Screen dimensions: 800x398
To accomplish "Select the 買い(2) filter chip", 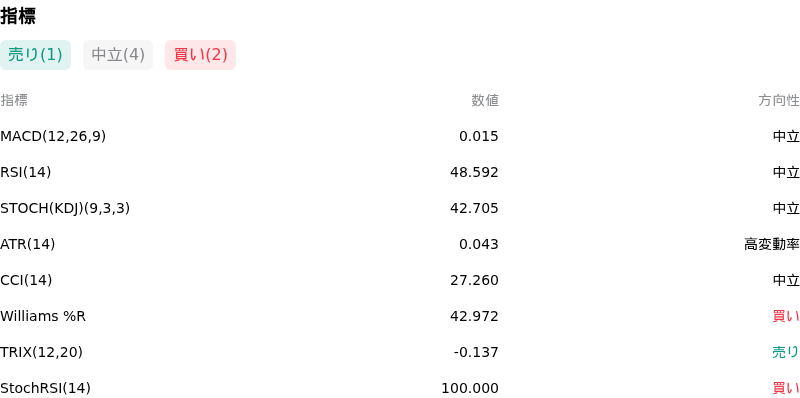I will click(x=201, y=55).
